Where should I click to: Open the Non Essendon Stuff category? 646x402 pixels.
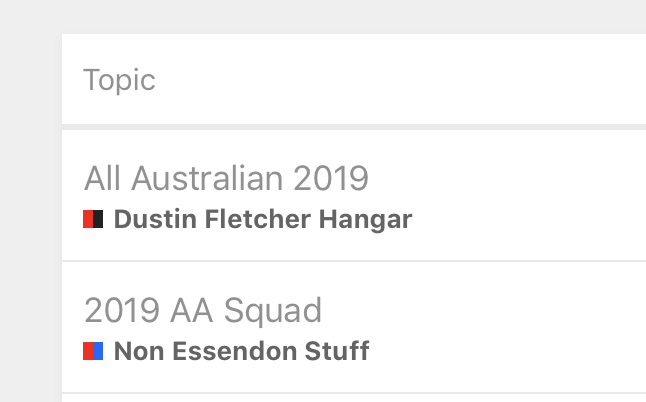[x=241, y=351]
